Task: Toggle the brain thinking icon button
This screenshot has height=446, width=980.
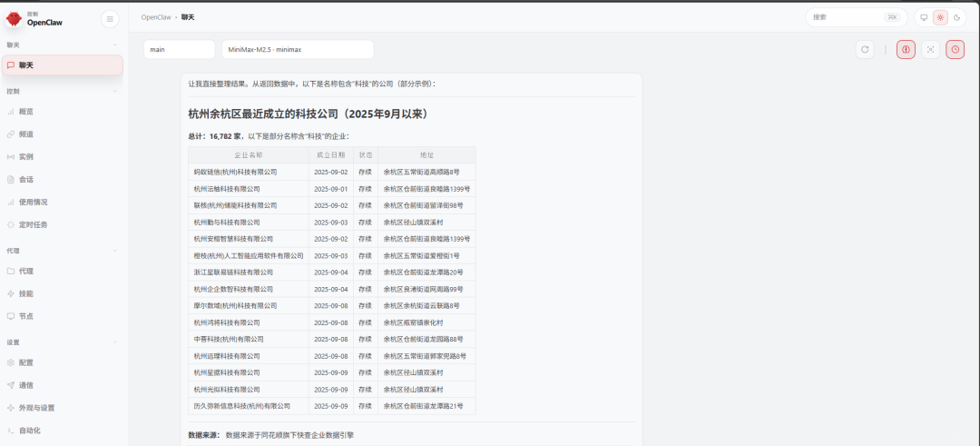Action: coord(906,49)
